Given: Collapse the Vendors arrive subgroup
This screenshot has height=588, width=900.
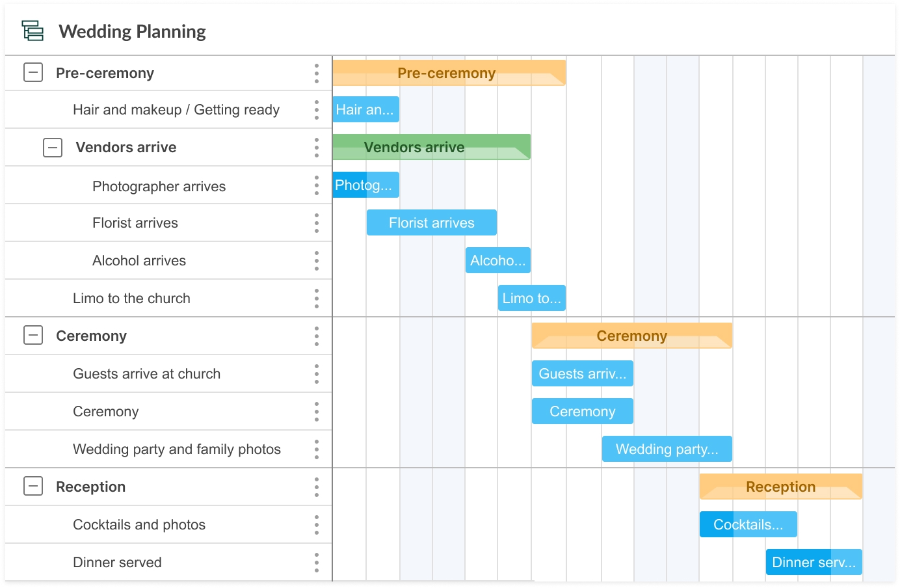Looking at the screenshot, I should click(x=52, y=147).
